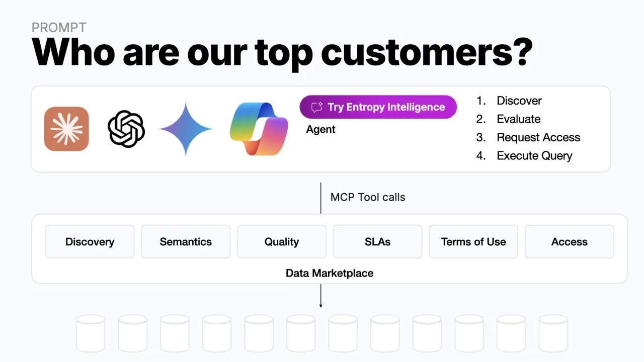Screen dimensions: 644x362
Task: Click the first database cylinder icon
Action: pyautogui.click(x=91, y=333)
